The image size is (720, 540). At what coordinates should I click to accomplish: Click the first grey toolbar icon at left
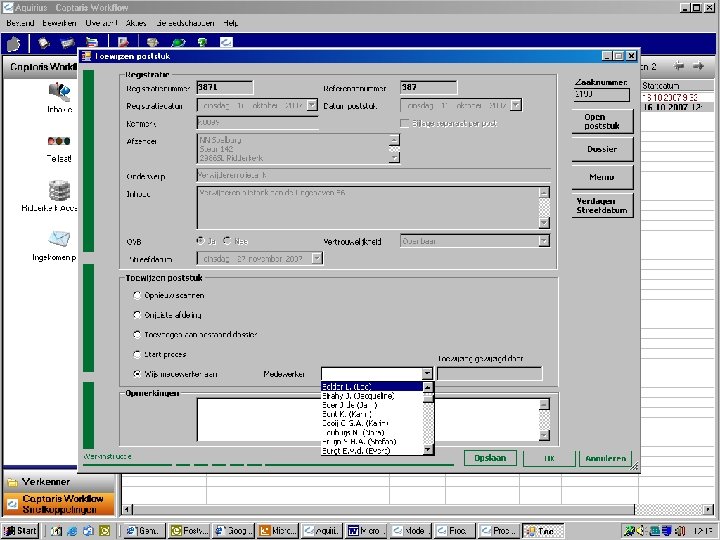[x=14, y=44]
